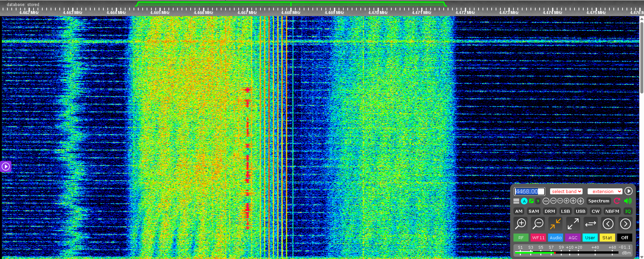The width and height of the screenshot is (644, 259).
Task: Open the green RF tab
Action: (521, 238)
